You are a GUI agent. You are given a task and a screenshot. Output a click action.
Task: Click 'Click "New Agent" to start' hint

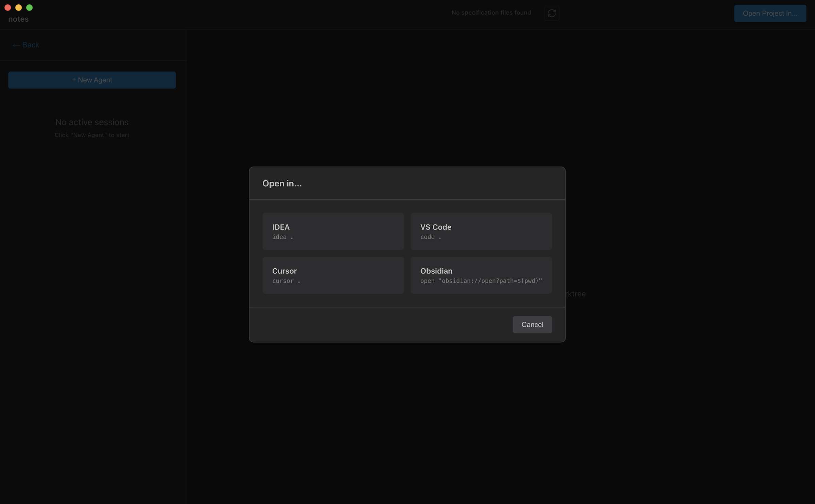pos(92,135)
